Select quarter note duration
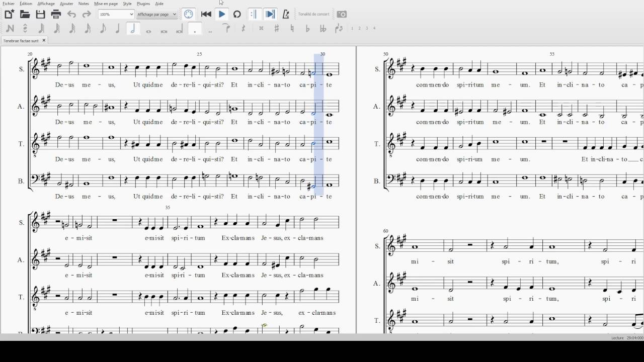The image size is (644, 362). pos(118,29)
